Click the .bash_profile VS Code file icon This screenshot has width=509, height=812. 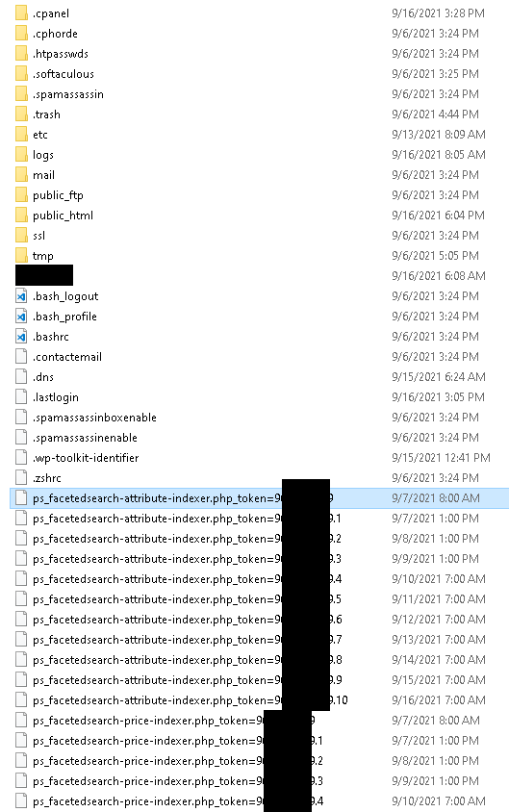[21, 317]
